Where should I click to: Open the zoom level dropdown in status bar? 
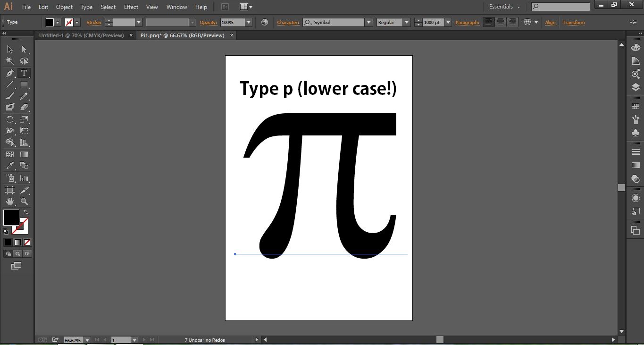(x=87, y=340)
